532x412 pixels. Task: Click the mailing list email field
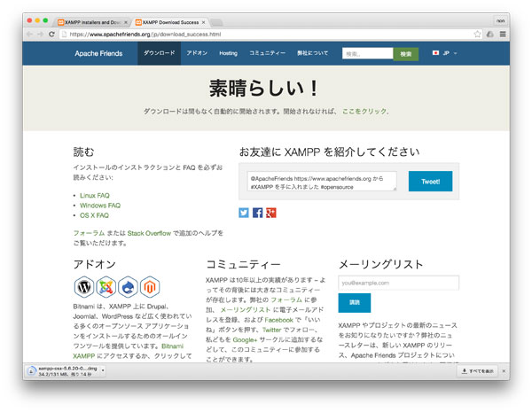coord(398,283)
